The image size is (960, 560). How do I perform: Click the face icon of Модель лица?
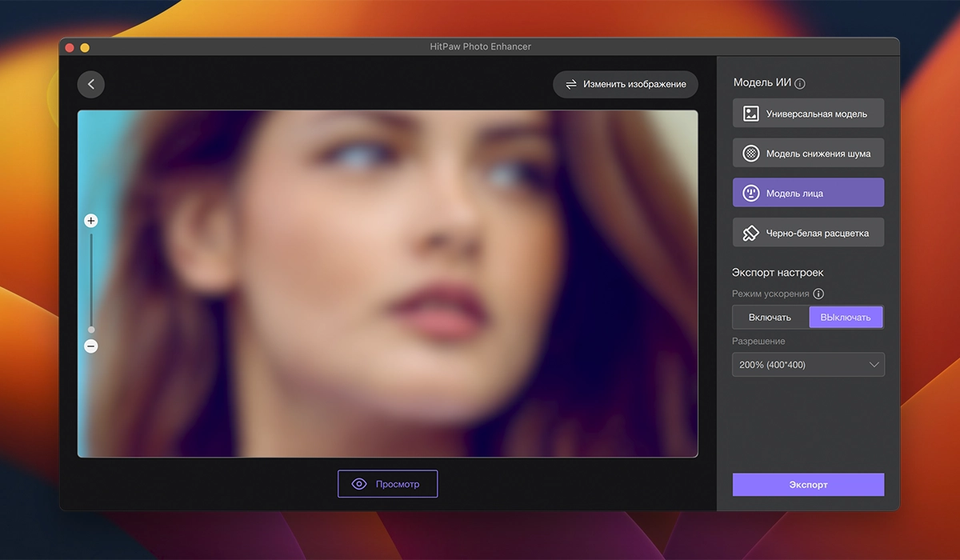750,193
